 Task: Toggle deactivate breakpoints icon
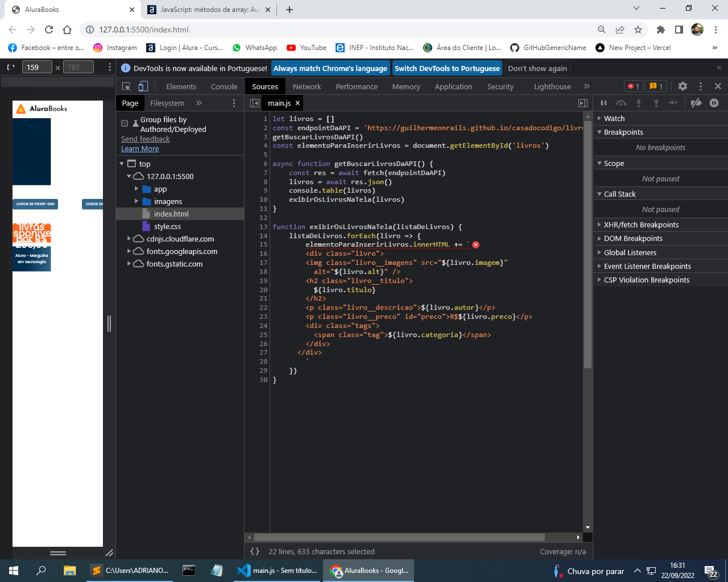[x=696, y=103]
